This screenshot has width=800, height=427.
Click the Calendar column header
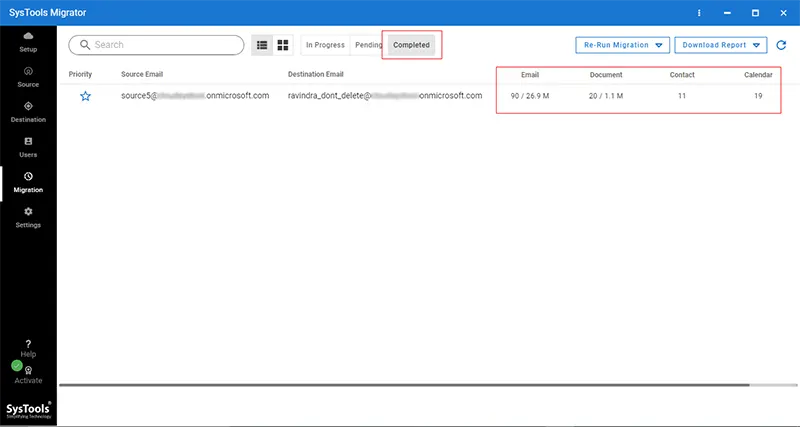[x=758, y=75]
